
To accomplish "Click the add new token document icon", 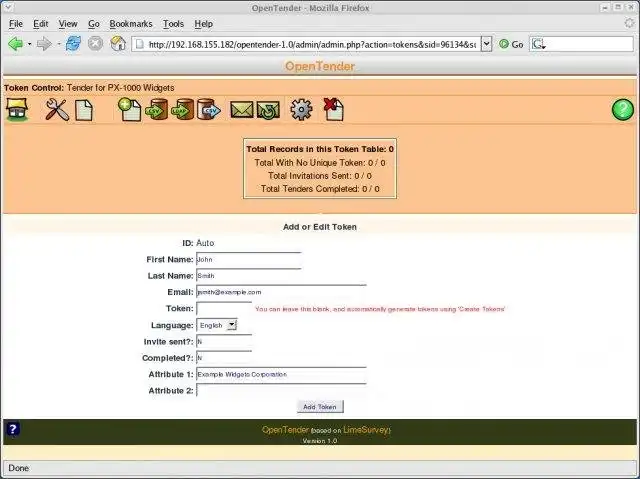I will point(129,109).
